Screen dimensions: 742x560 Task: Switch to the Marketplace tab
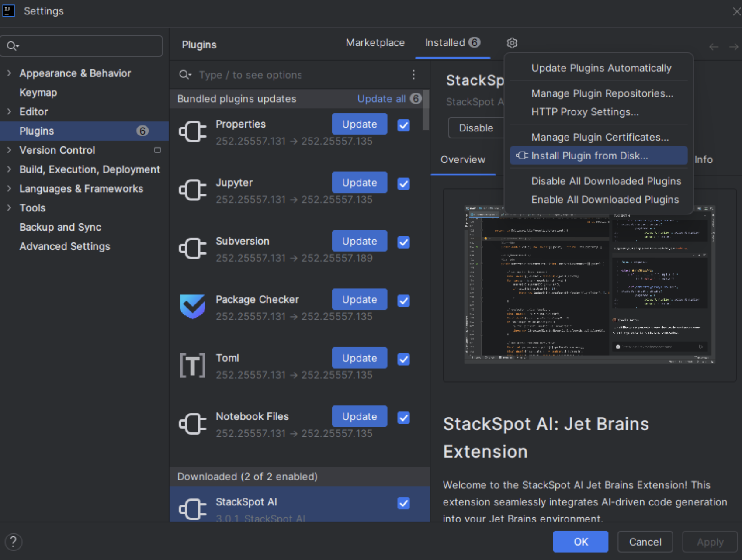click(x=375, y=43)
